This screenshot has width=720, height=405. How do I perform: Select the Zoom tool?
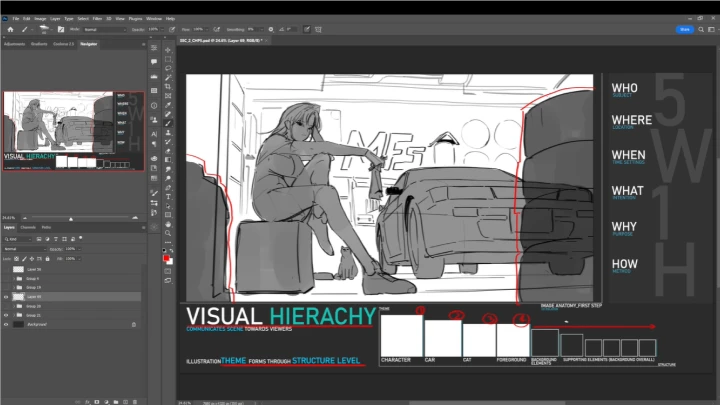[x=168, y=234]
